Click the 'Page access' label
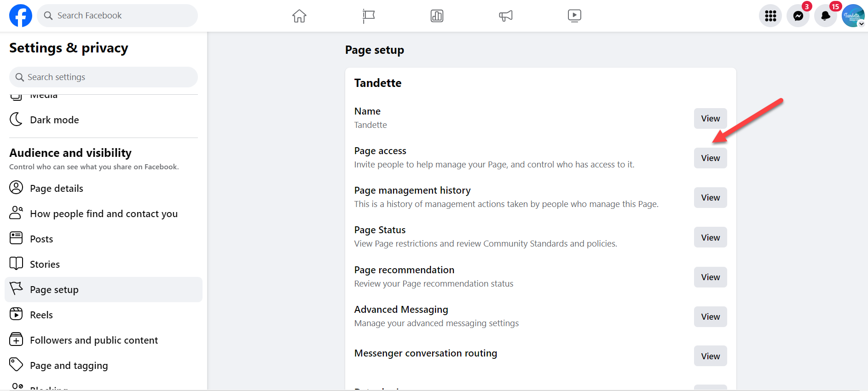 click(x=380, y=151)
